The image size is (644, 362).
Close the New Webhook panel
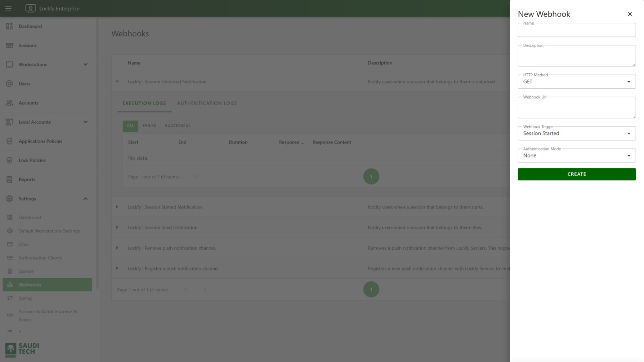[630, 14]
